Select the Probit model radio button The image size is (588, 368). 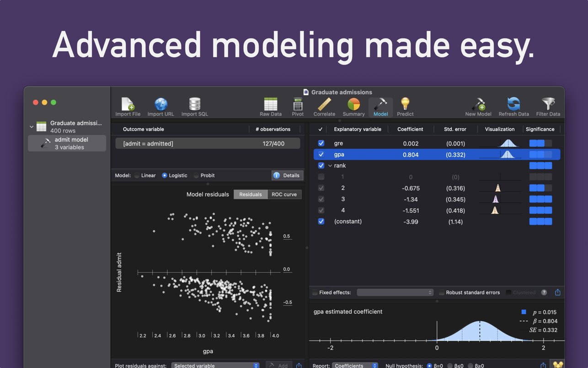click(196, 175)
